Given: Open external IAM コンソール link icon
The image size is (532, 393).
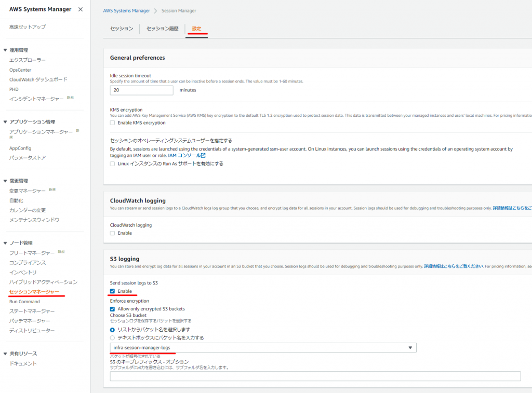Looking at the screenshot, I should point(203,155).
